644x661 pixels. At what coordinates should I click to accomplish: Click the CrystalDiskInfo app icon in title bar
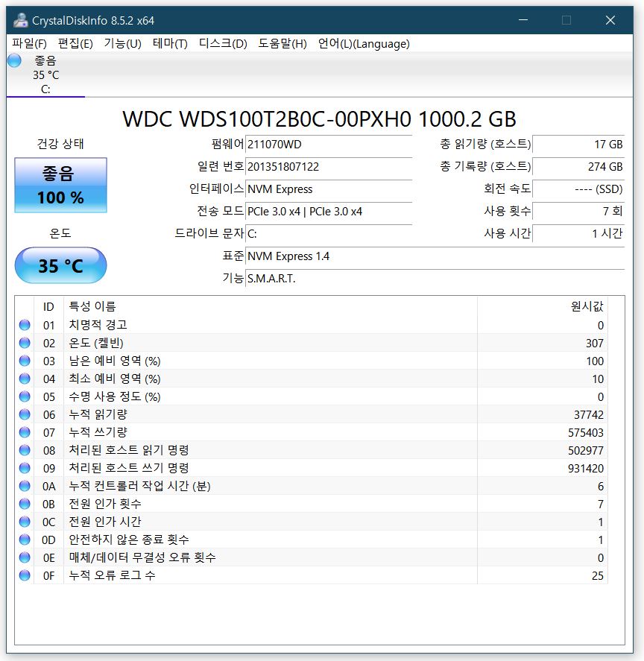(x=20, y=20)
